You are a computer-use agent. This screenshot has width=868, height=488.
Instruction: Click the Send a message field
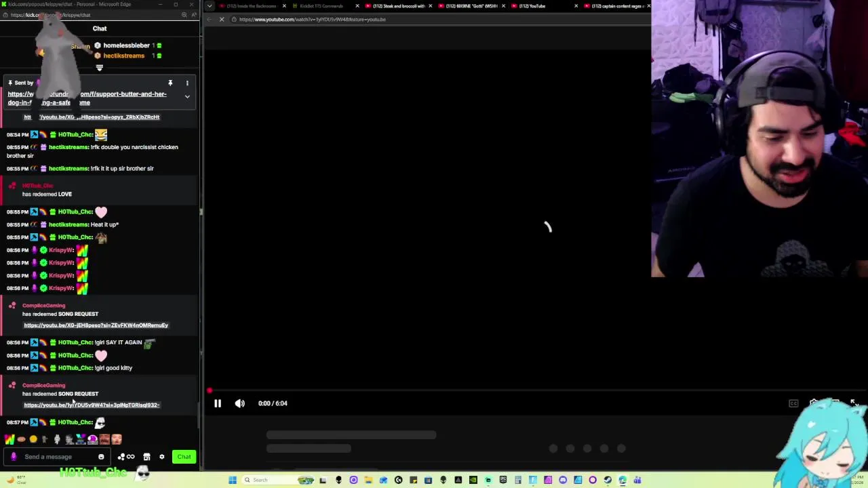tap(57, 457)
